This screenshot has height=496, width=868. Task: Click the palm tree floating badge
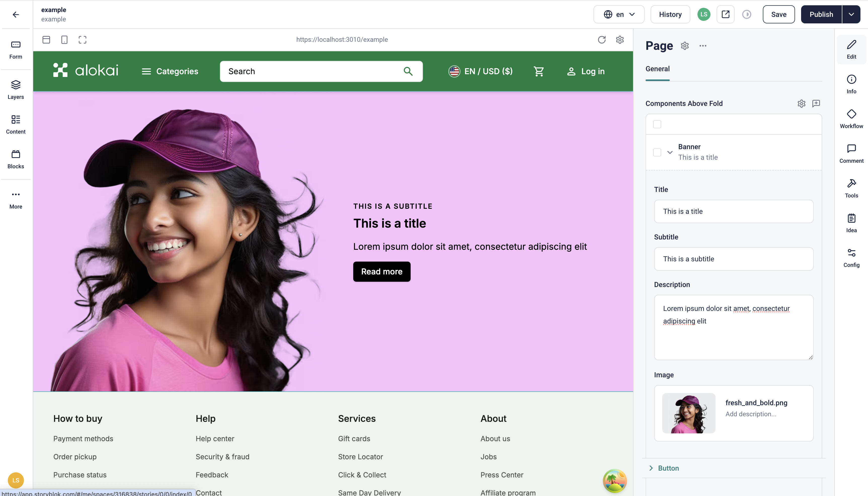[x=615, y=481]
